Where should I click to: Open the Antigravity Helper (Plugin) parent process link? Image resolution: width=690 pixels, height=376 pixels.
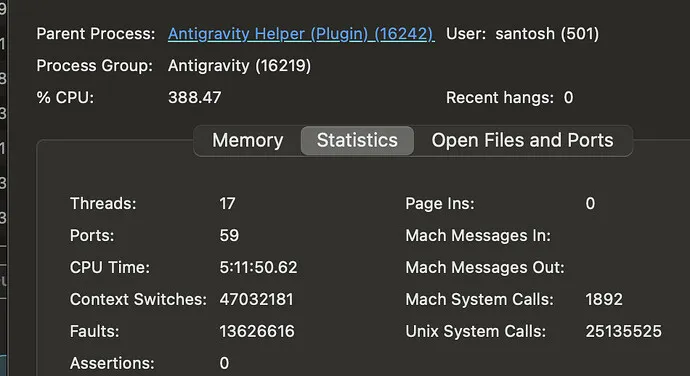(301, 34)
